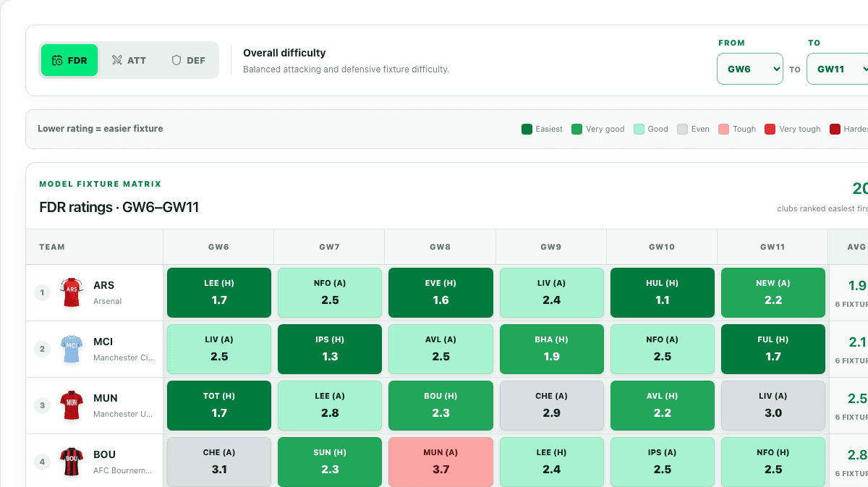Screen dimensions: 868x487
Task: Click Arsenal's HUL (H) 1.1 fixture cell
Action: pyautogui.click(x=663, y=292)
